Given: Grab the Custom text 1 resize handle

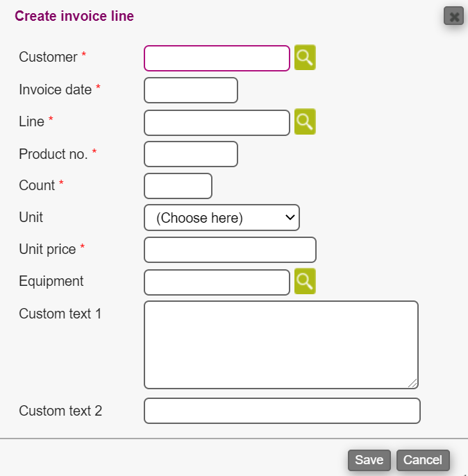Looking at the screenshot, I should tap(413, 383).
